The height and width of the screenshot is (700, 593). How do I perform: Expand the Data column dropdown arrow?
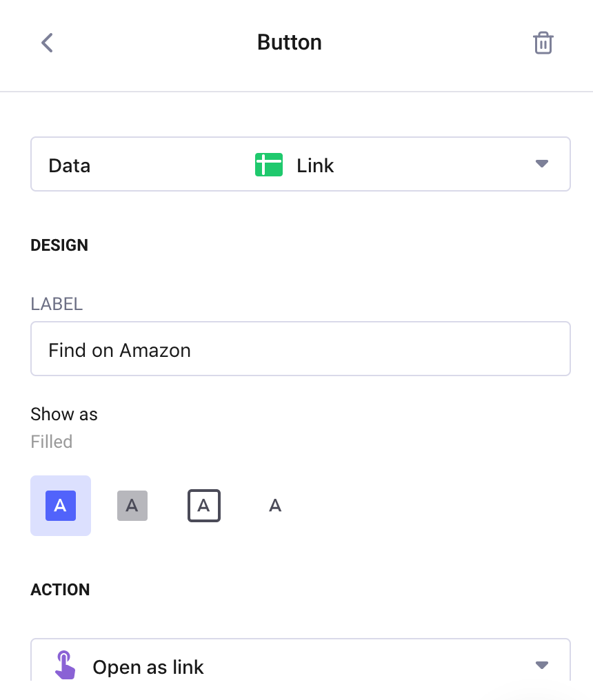tap(542, 164)
